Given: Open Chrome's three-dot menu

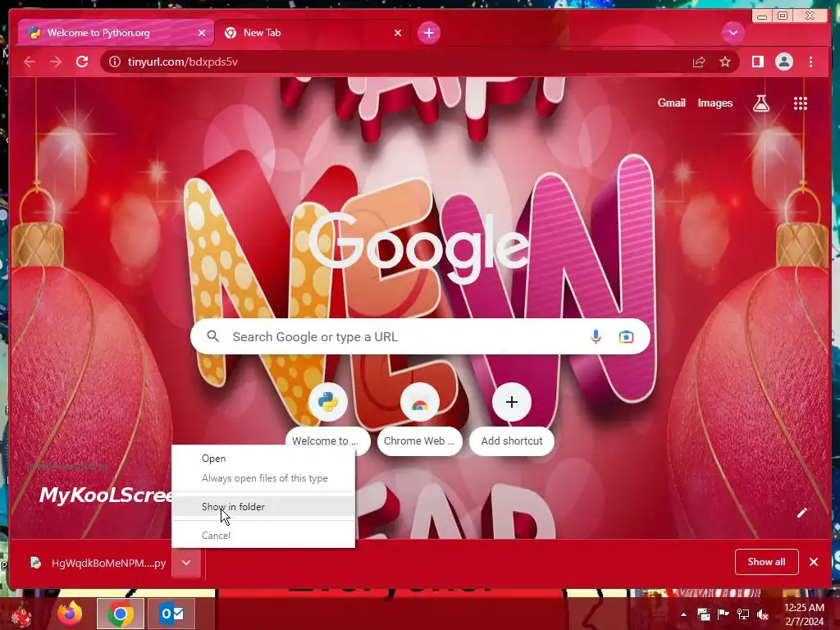Looking at the screenshot, I should tap(811, 62).
